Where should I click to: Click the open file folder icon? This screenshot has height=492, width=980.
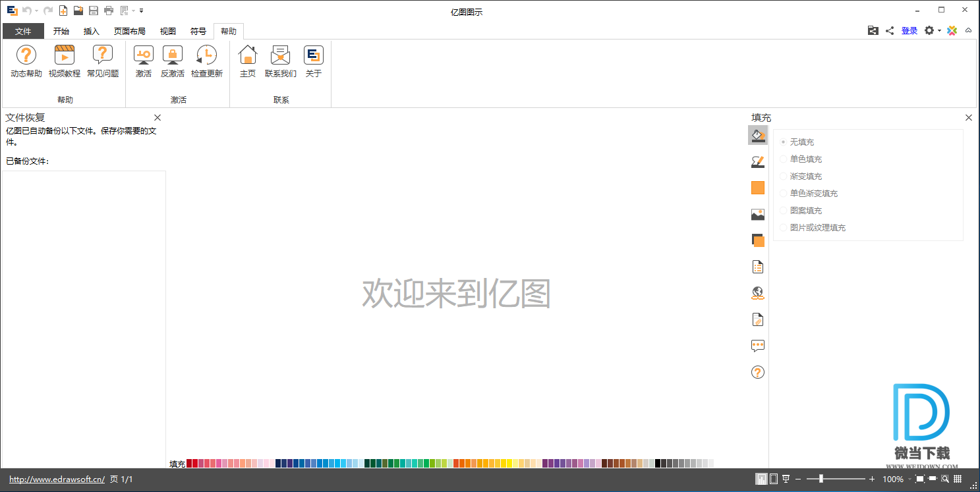78,11
